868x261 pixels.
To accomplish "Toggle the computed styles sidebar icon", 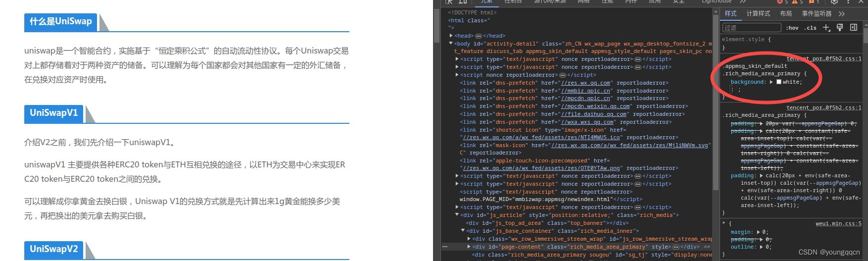I will pyautogui.click(x=854, y=28).
